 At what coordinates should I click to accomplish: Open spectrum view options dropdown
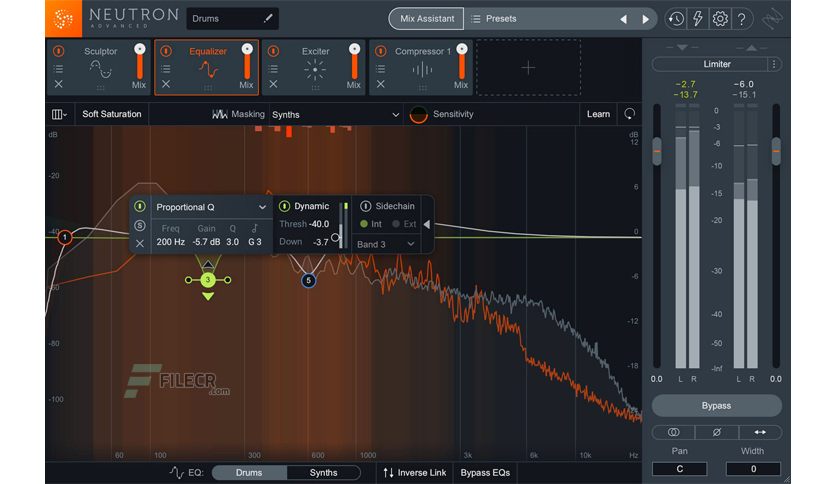click(x=59, y=114)
